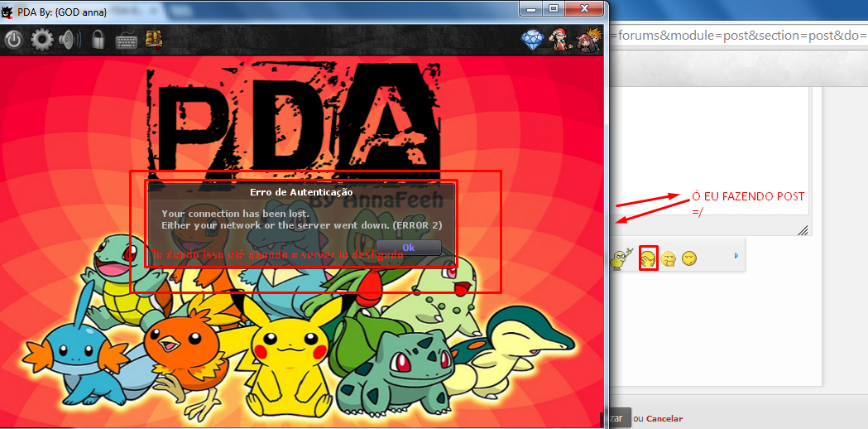Click the '(ERROR 2)' message line

pyautogui.click(x=302, y=225)
